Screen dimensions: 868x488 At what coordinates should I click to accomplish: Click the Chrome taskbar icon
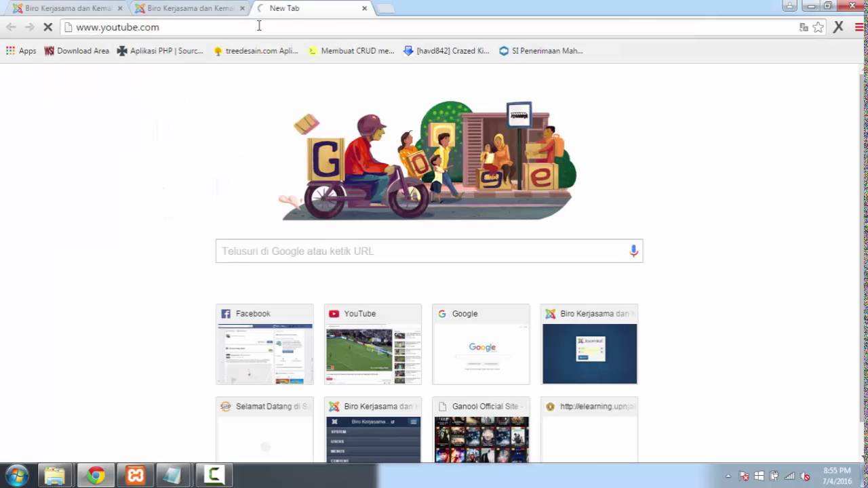(x=96, y=475)
